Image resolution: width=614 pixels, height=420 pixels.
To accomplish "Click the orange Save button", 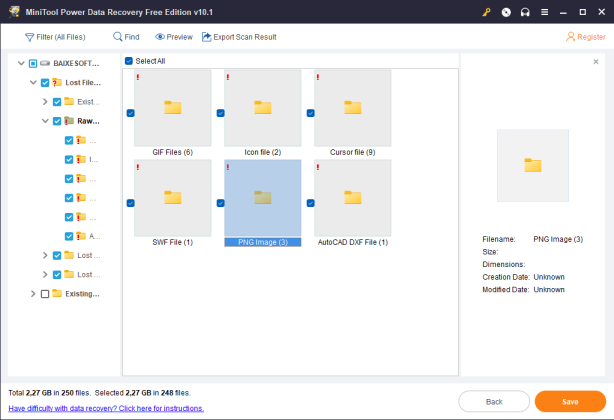I will (570, 402).
